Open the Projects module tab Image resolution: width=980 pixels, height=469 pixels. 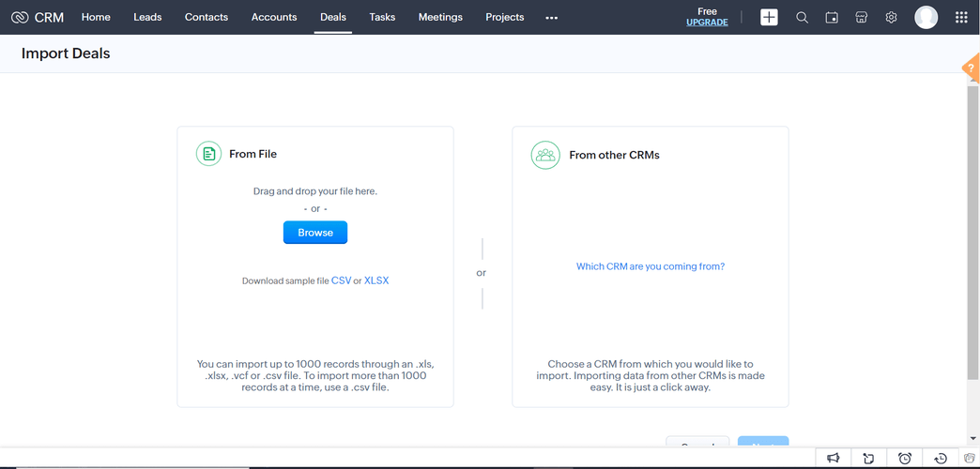pos(504,18)
